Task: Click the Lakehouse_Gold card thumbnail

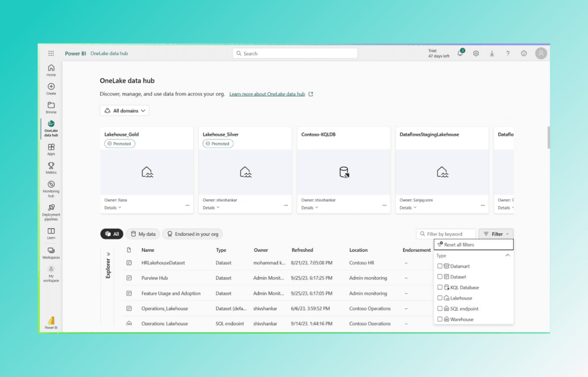Action: click(146, 172)
